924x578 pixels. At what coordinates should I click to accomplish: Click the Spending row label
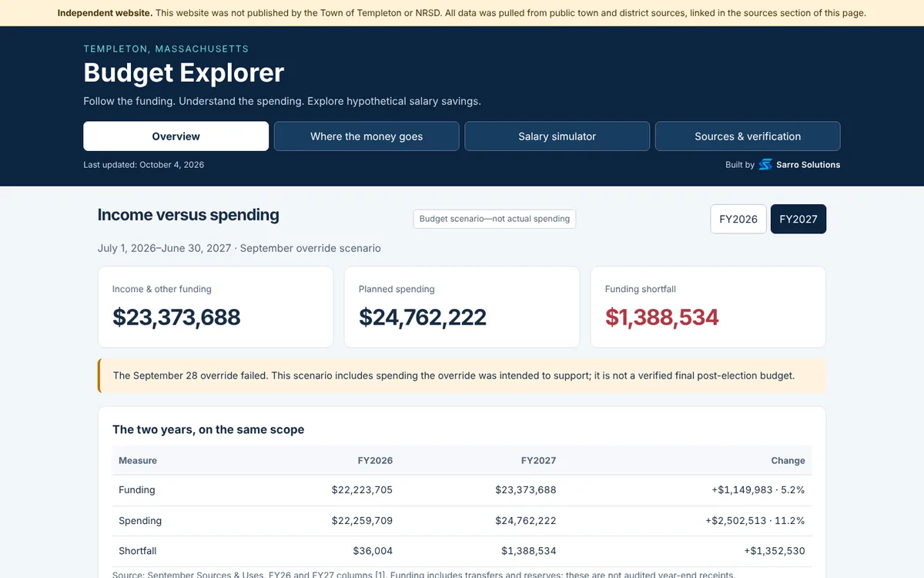(140, 521)
